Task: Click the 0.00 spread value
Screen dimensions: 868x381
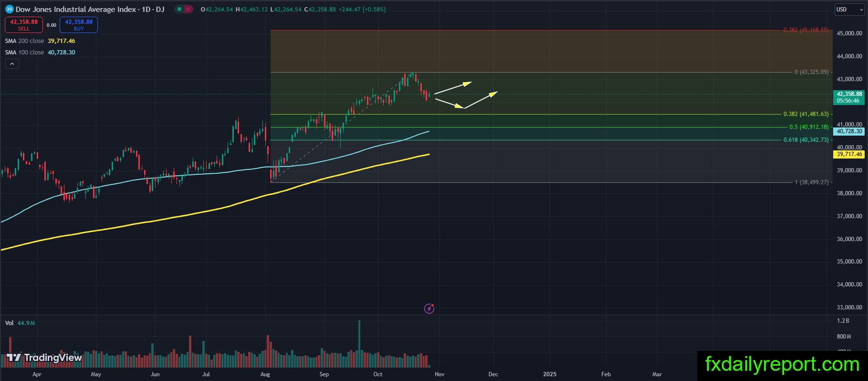Action: 51,25
